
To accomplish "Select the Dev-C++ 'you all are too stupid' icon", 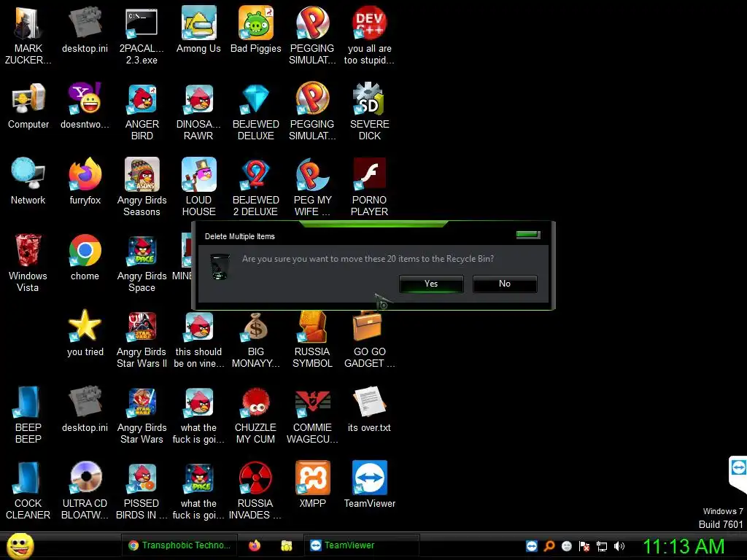I will (x=369, y=36).
